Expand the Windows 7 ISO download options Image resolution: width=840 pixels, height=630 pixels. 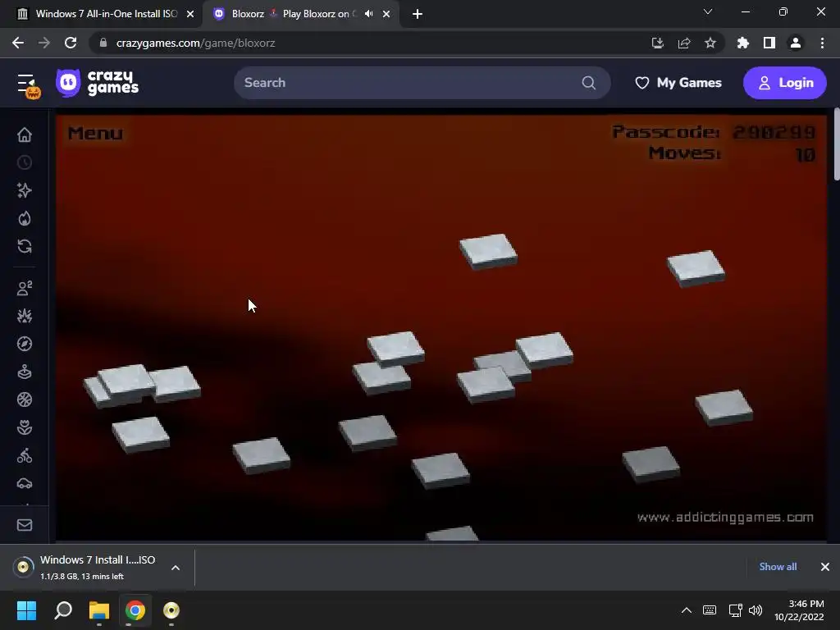click(176, 568)
